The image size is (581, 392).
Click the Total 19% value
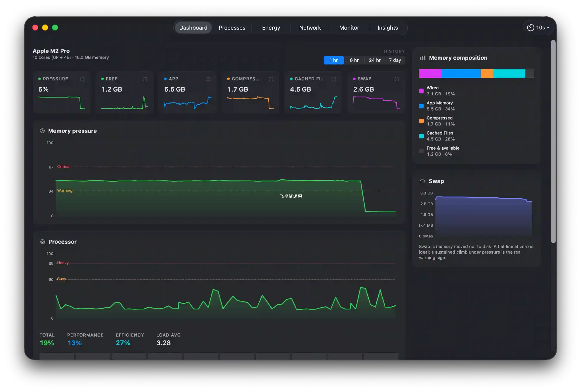pyautogui.click(x=47, y=343)
